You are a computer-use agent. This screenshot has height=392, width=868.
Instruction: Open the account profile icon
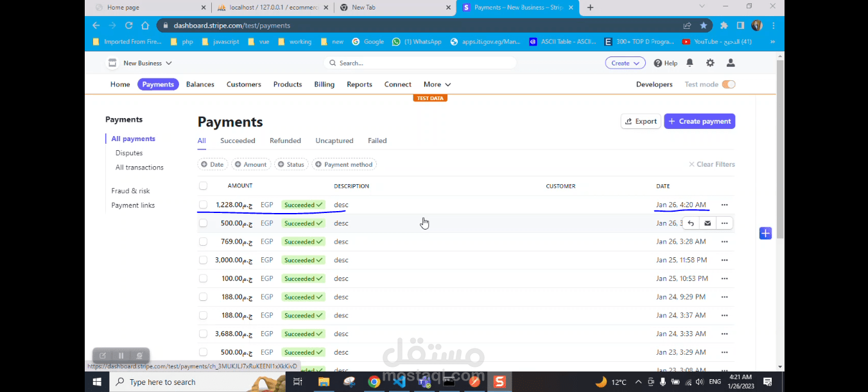(x=730, y=63)
